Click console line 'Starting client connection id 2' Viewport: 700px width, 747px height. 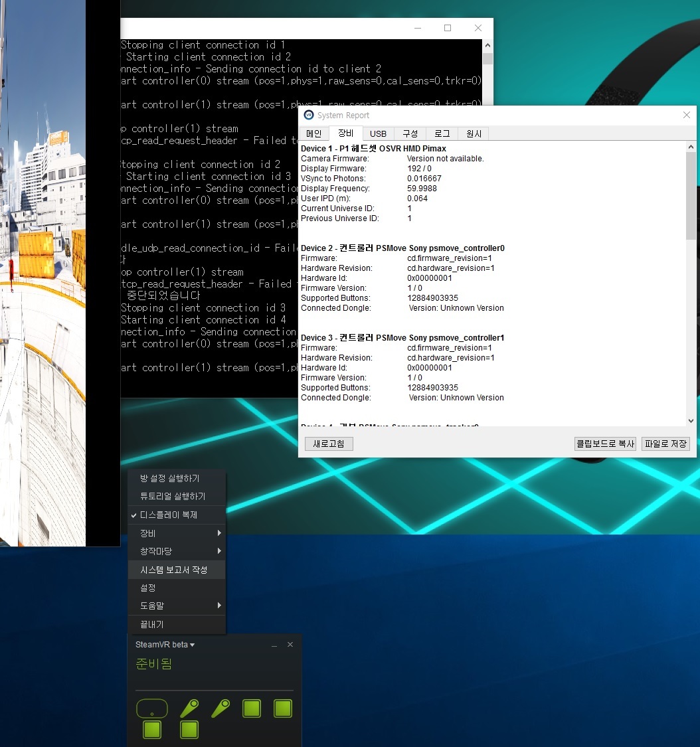(x=209, y=56)
